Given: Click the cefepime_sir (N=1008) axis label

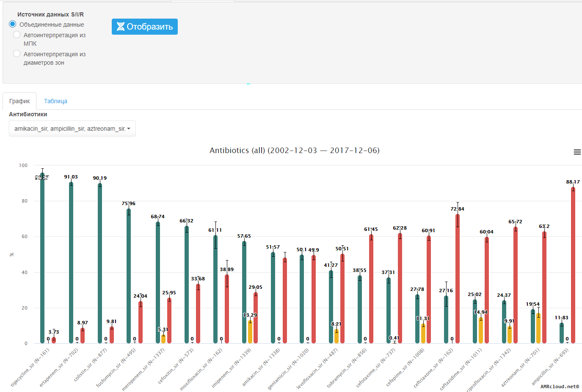Looking at the screenshot, I should pos(405,367).
